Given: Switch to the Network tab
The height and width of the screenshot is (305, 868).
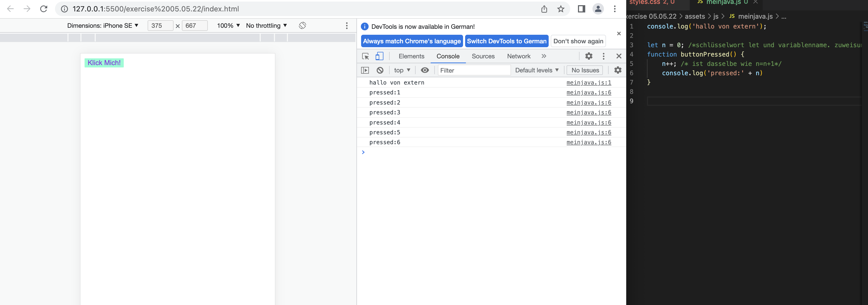Looking at the screenshot, I should tap(518, 56).
